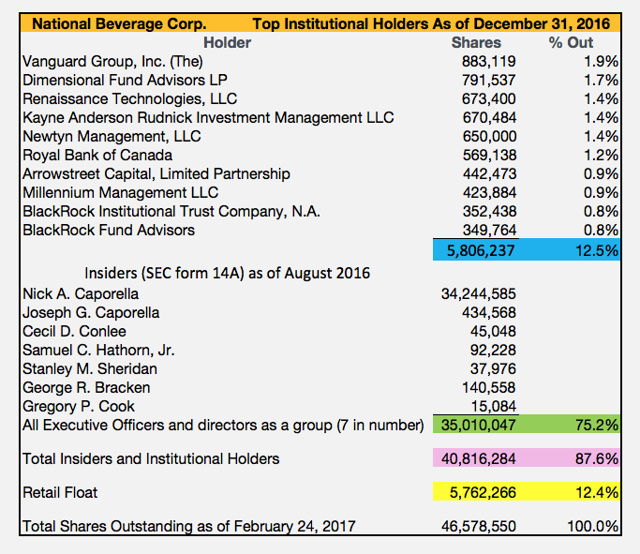Screen dimensions: 640x554
Task: Select 'Gregory P. Cook' cell
Action: (x=78, y=407)
